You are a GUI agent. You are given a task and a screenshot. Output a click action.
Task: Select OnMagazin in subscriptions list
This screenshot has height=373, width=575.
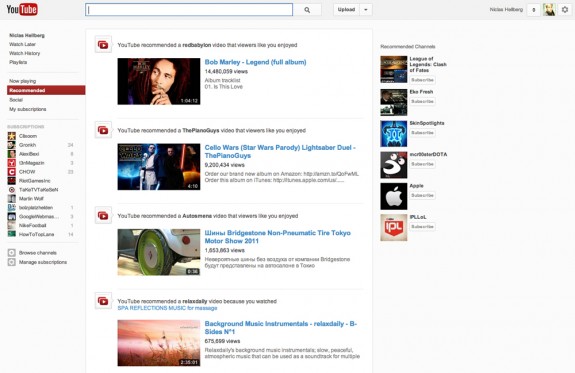[32, 163]
